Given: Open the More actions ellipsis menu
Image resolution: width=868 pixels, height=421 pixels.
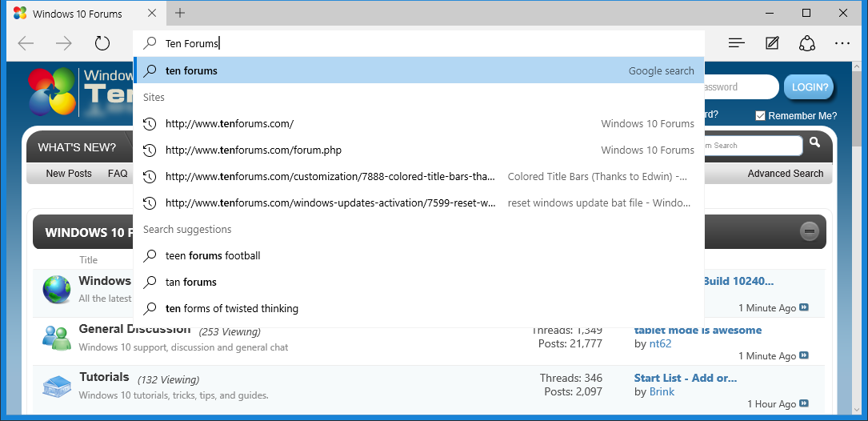Looking at the screenshot, I should tap(842, 43).
